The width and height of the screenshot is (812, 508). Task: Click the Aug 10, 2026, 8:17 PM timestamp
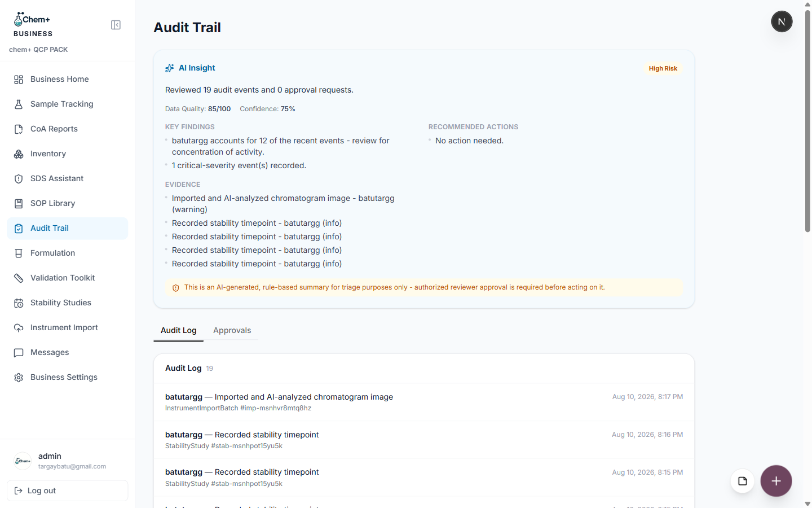click(647, 397)
